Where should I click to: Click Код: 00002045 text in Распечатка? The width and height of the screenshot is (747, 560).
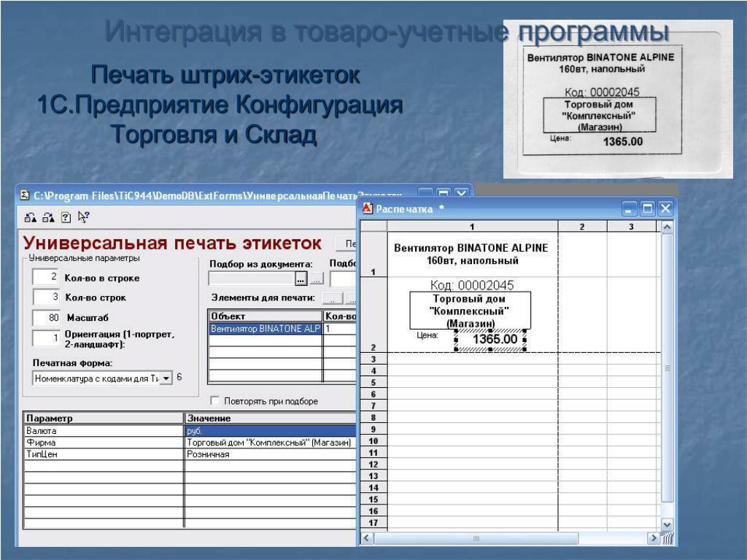[472, 285]
